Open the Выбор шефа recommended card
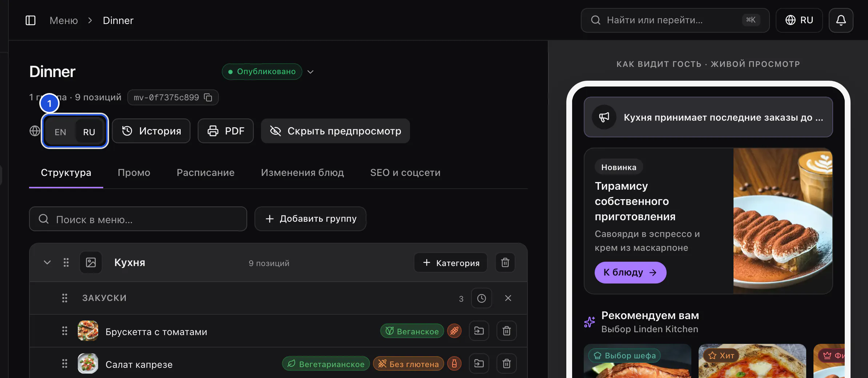The image size is (868, 378). [x=638, y=361]
